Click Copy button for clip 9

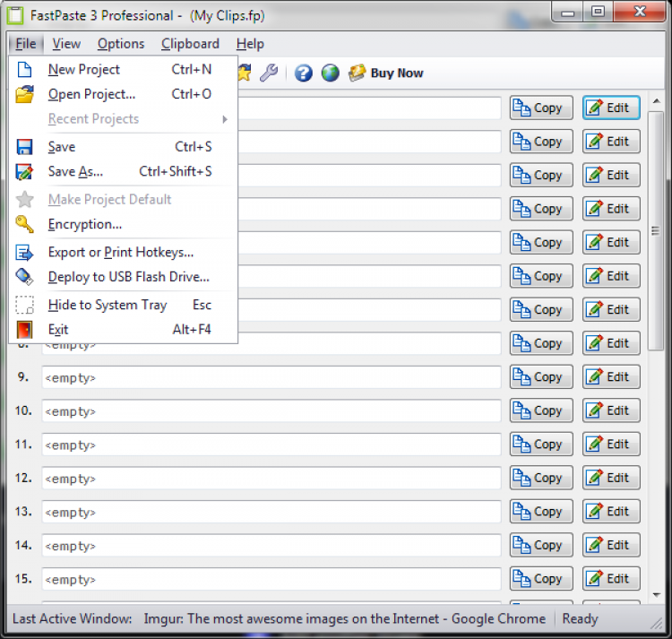[x=541, y=376]
